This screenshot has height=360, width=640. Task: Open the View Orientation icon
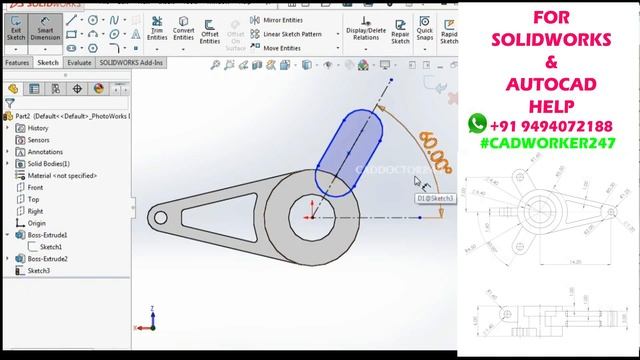(284, 65)
